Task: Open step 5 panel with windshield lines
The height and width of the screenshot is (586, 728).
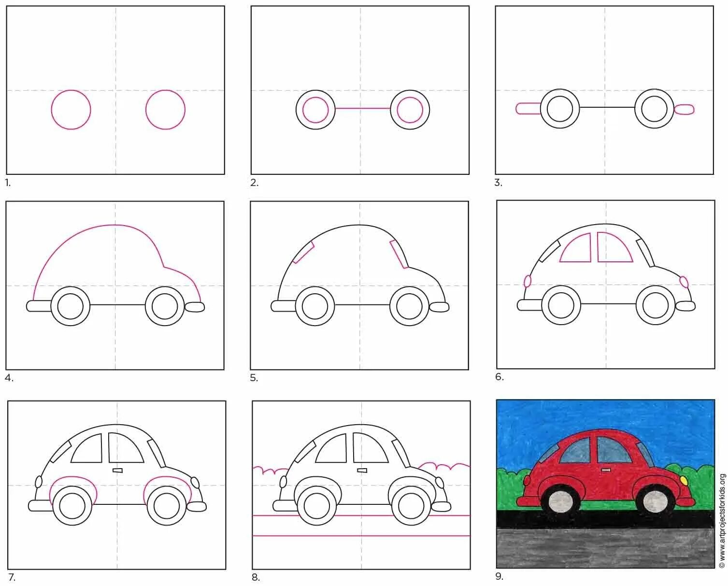Action: click(x=359, y=286)
